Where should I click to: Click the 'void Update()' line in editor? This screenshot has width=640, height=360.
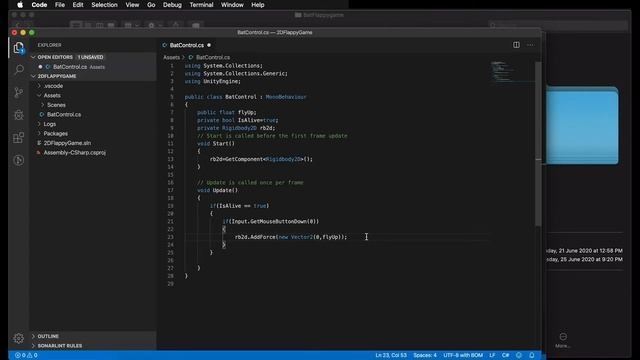[217, 190]
